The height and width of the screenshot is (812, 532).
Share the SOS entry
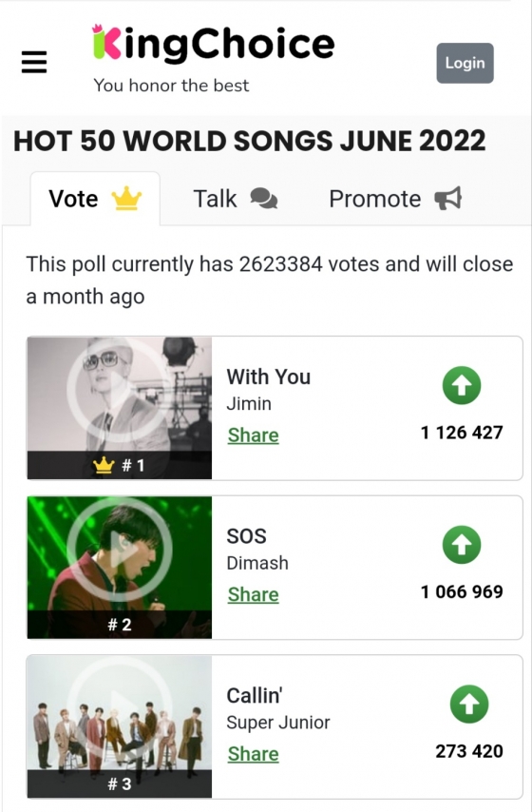(x=253, y=594)
